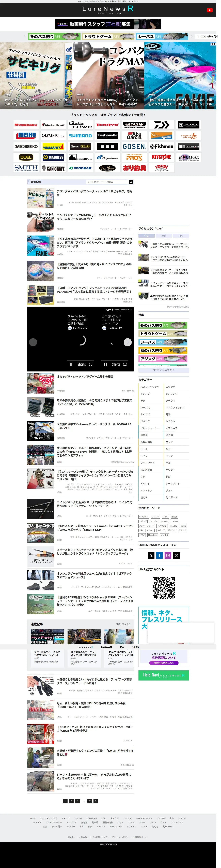Viewport: 221px width, 868px height.
Task: Click the top carousel left chevron
Action: (25, 36)
